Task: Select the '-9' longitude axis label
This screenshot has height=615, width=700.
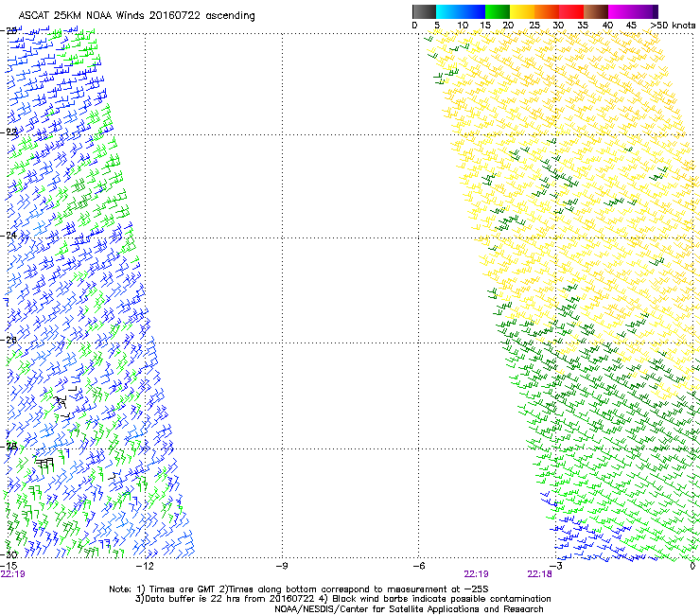Action: pyautogui.click(x=282, y=567)
